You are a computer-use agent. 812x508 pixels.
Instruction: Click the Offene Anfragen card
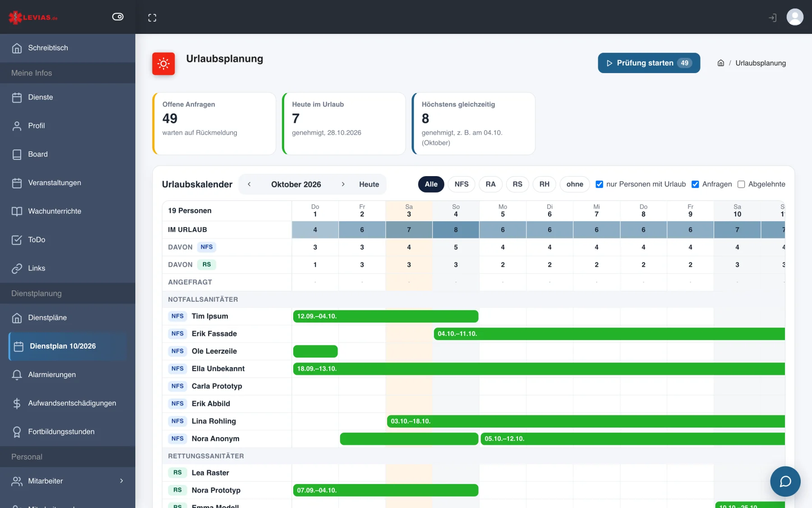click(x=214, y=124)
